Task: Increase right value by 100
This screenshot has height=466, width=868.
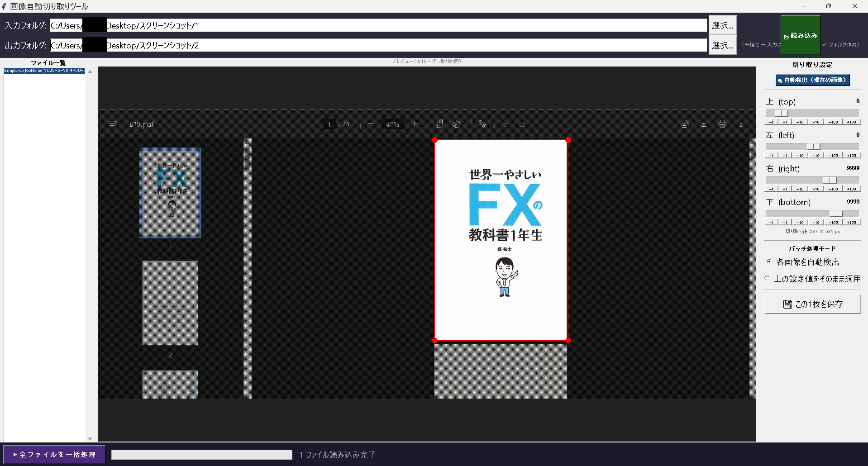Action: click(x=851, y=189)
